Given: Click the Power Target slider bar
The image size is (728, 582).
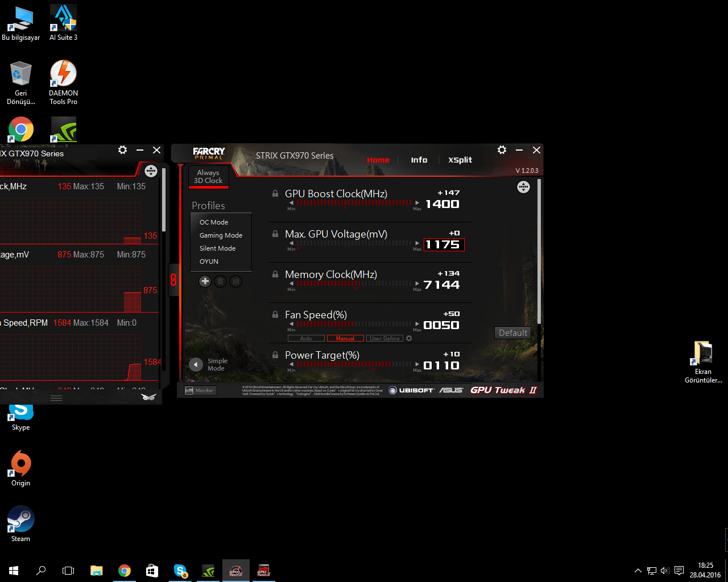Looking at the screenshot, I should coord(354,364).
